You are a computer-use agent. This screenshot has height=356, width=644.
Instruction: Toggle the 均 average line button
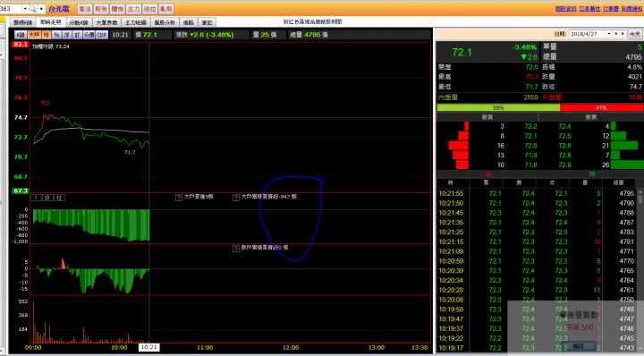47,35
